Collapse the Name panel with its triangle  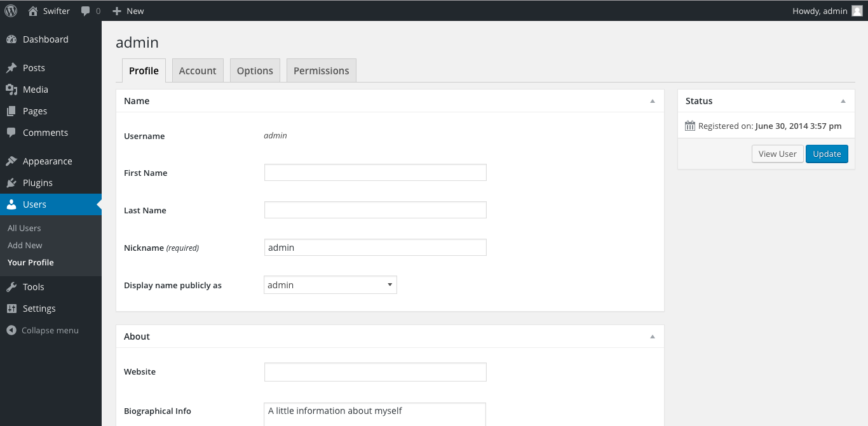tap(653, 101)
